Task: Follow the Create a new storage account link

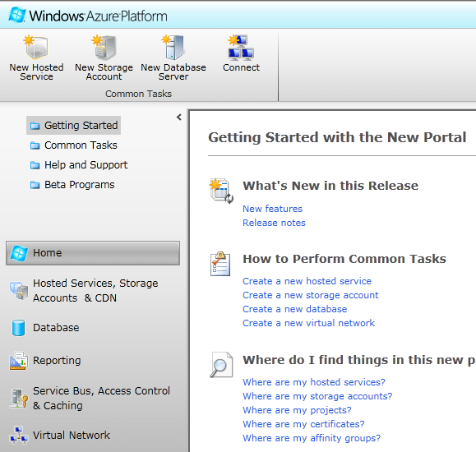Action: (x=311, y=295)
